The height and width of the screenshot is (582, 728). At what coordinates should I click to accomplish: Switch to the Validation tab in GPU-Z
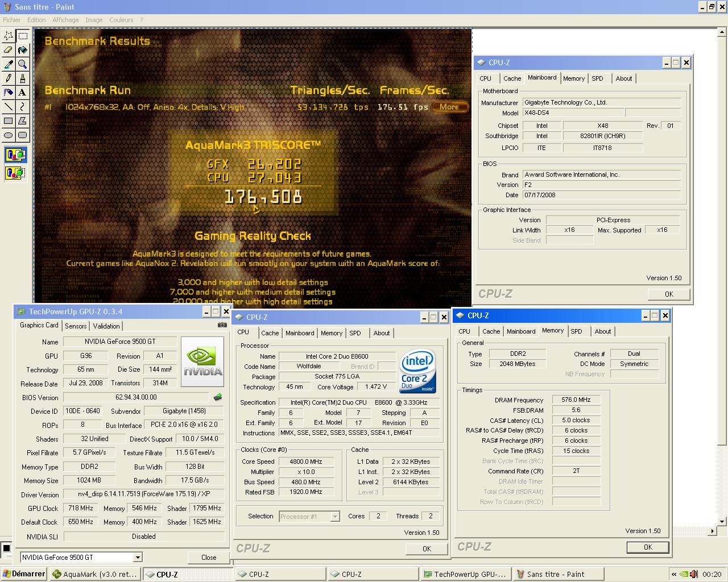pos(106,326)
